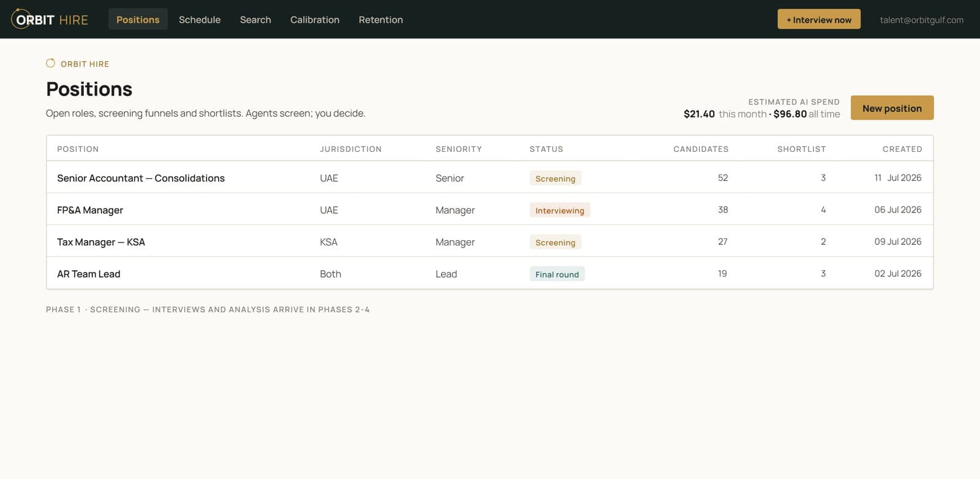Click the JURISDICTION column header

click(350, 149)
